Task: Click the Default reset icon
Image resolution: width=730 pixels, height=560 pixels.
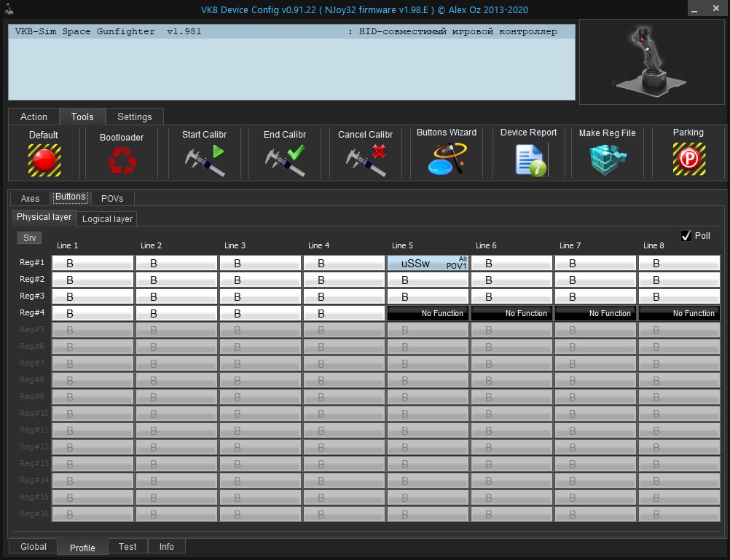Action: [44, 160]
